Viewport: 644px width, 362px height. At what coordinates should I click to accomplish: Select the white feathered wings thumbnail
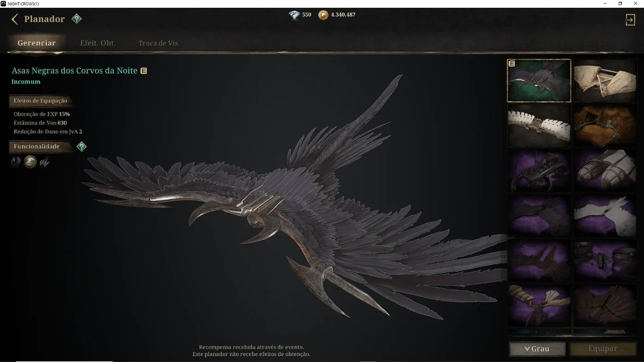[605, 215]
